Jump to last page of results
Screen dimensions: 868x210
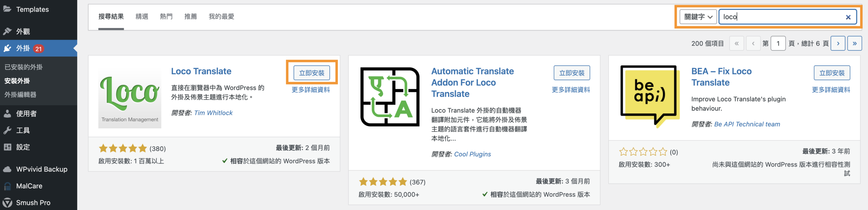point(854,43)
